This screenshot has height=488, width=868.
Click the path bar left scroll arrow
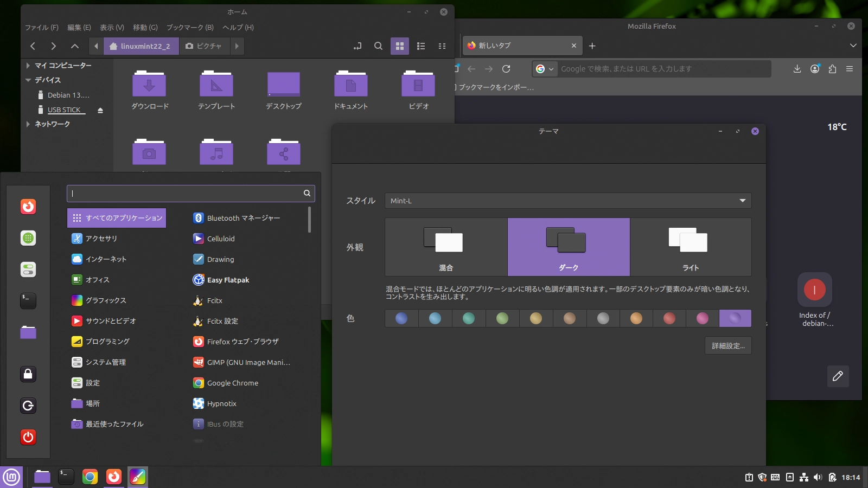96,46
